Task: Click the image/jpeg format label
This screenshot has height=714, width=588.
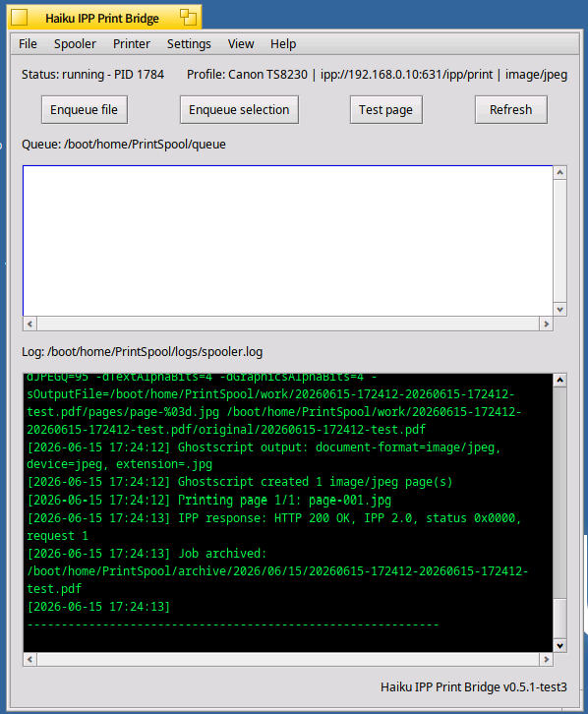Action: tap(536, 74)
